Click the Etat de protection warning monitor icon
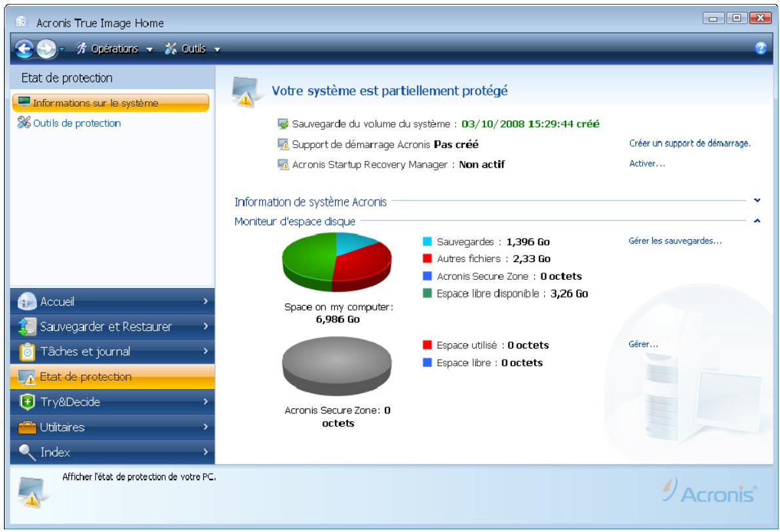Image resolution: width=780 pixels, height=532 pixels. (x=27, y=377)
